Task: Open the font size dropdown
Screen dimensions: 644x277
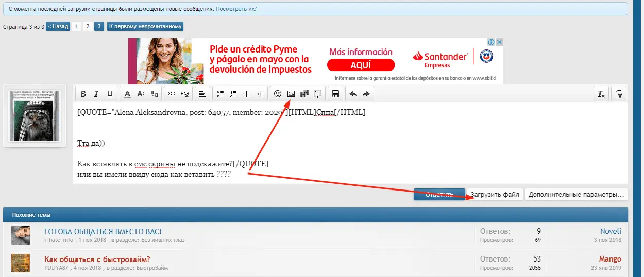Action: [x=140, y=94]
